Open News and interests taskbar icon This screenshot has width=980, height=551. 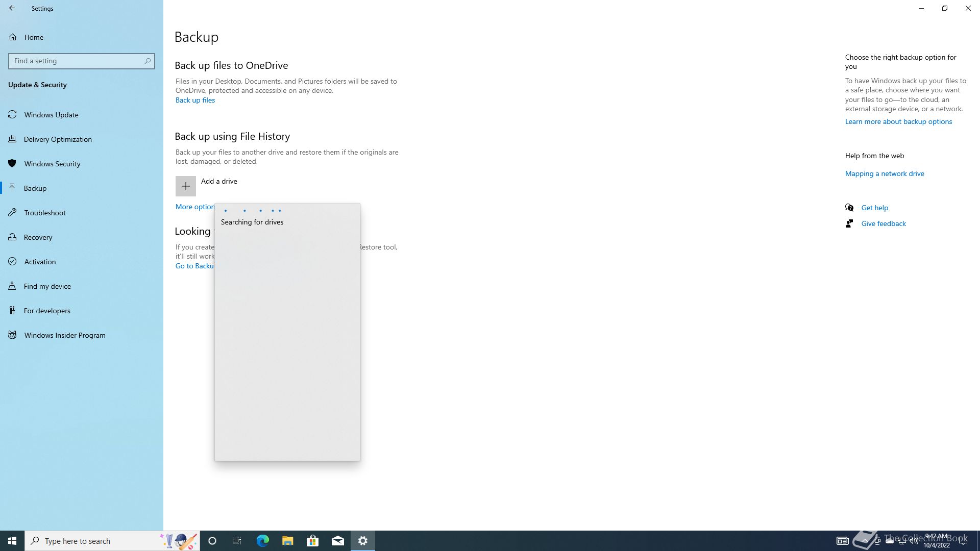click(x=842, y=541)
